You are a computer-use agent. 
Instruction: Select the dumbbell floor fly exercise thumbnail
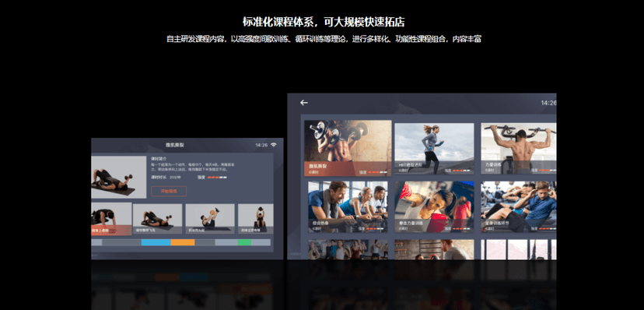tap(157, 219)
